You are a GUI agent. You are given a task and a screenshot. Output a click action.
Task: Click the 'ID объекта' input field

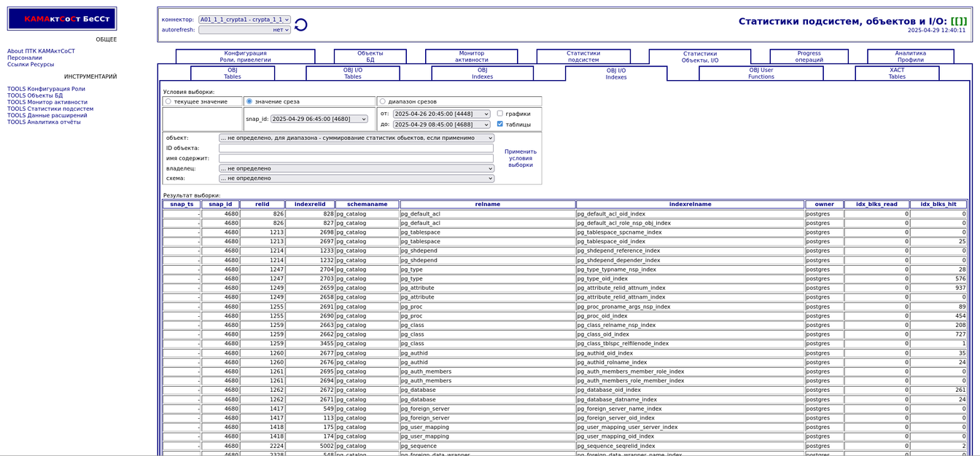click(356, 149)
